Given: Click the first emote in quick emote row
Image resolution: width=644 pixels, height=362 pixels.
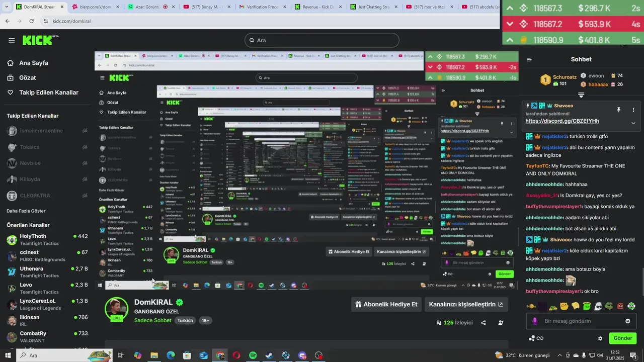Looking at the screenshot, I should 531,306.
